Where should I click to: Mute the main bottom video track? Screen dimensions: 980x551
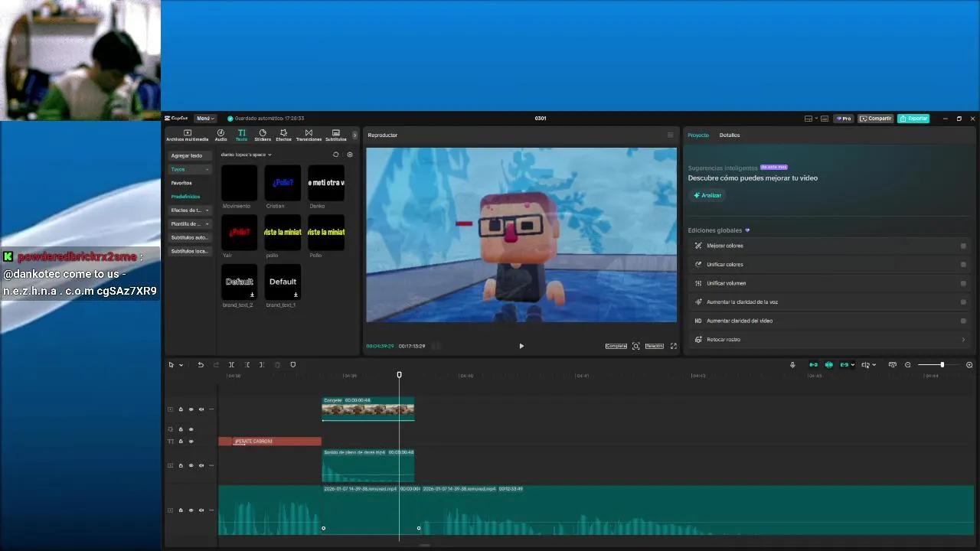[x=201, y=510]
